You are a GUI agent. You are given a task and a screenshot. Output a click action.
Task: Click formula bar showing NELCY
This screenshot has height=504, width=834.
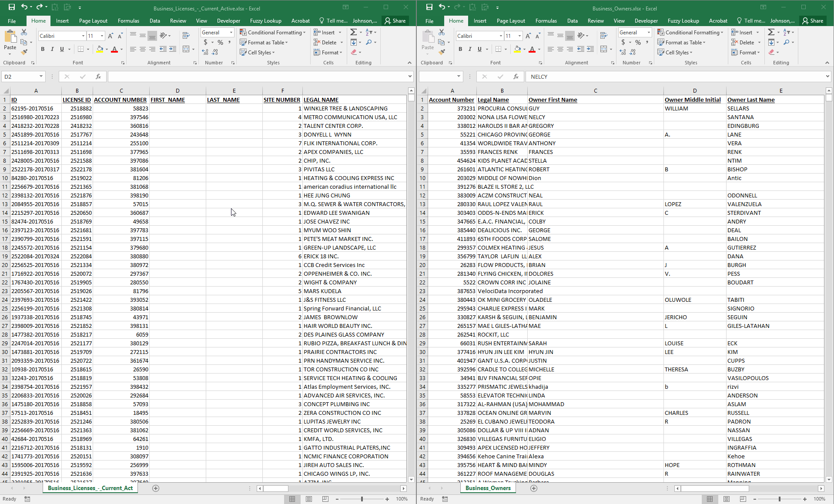pyautogui.click(x=676, y=77)
